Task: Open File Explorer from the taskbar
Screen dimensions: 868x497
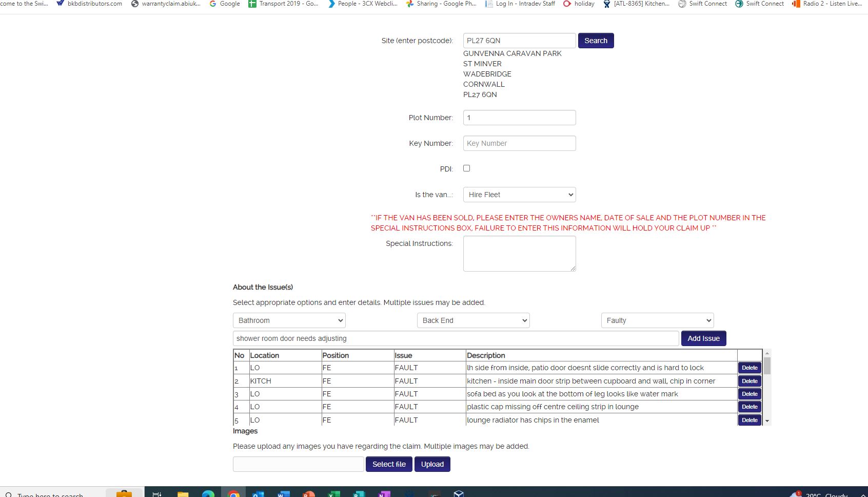Action: pyautogui.click(x=183, y=493)
